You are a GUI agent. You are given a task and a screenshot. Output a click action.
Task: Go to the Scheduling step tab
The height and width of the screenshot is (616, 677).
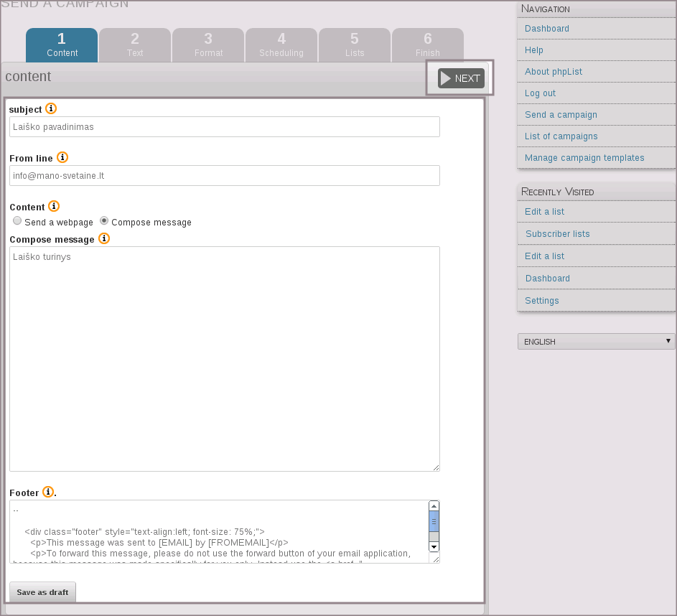click(x=281, y=45)
